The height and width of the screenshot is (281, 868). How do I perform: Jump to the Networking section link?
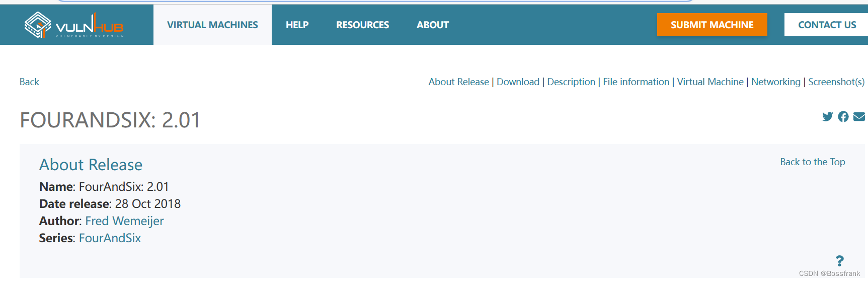point(775,82)
